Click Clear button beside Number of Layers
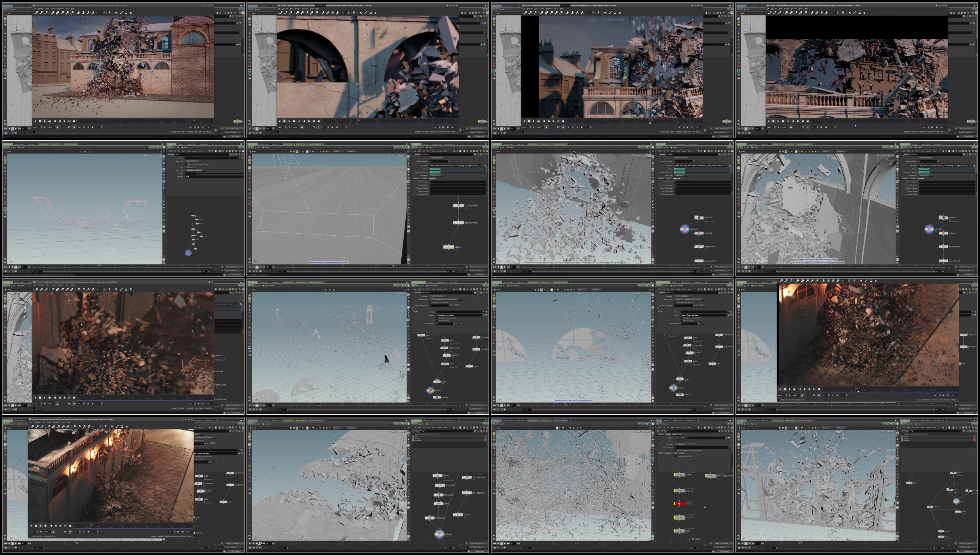Viewport: 980px width, 555px height. 456,161
